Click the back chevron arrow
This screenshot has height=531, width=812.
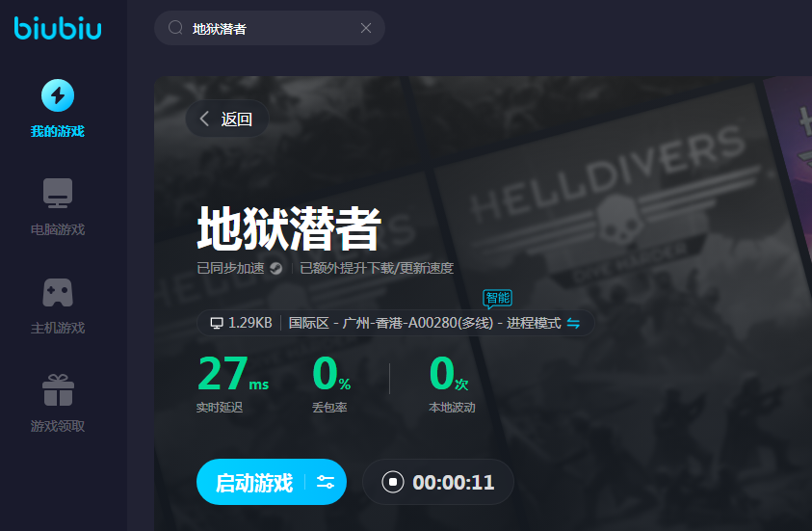(x=204, y=119)
